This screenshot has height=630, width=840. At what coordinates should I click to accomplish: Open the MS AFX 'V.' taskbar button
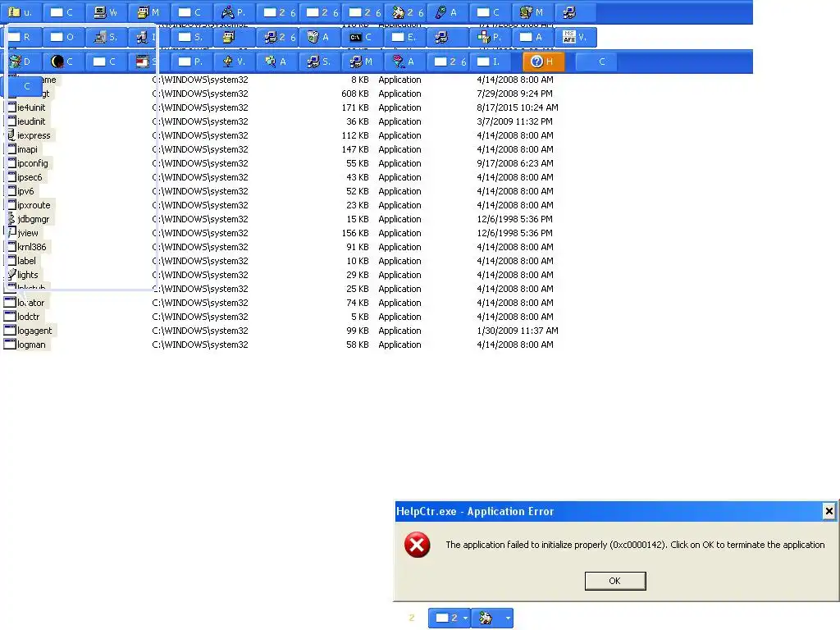(x=575, y=37)
